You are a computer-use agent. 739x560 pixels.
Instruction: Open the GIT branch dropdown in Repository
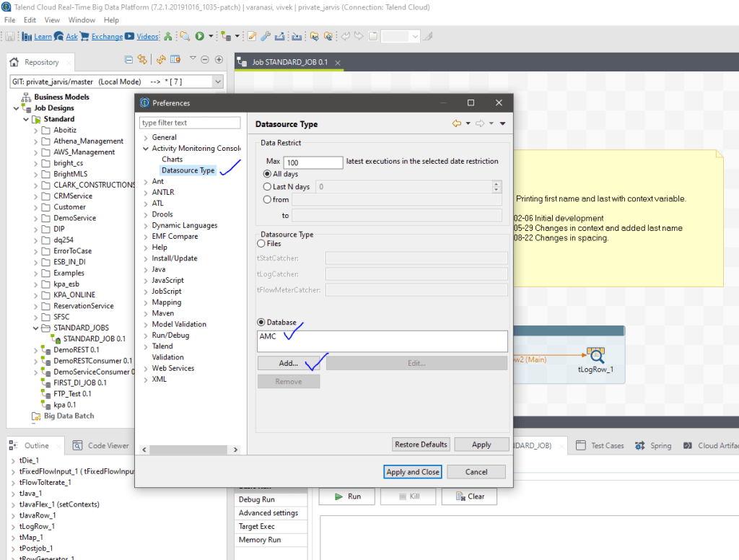point(218,82)
